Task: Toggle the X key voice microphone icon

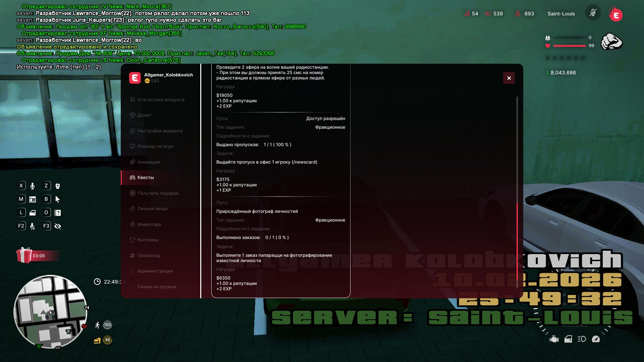Action: pos(33,186)
